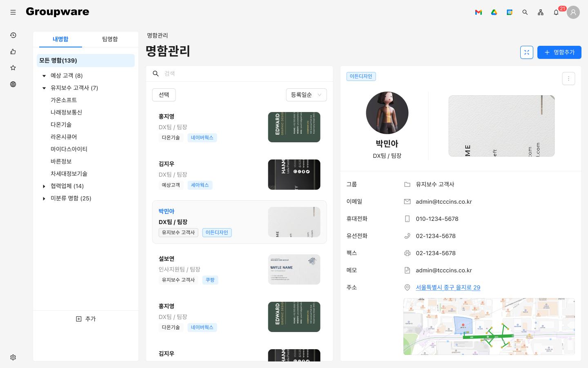Expand the 협력업체 (14) group
The image size is (588, 368).
[x=44, y=186]
